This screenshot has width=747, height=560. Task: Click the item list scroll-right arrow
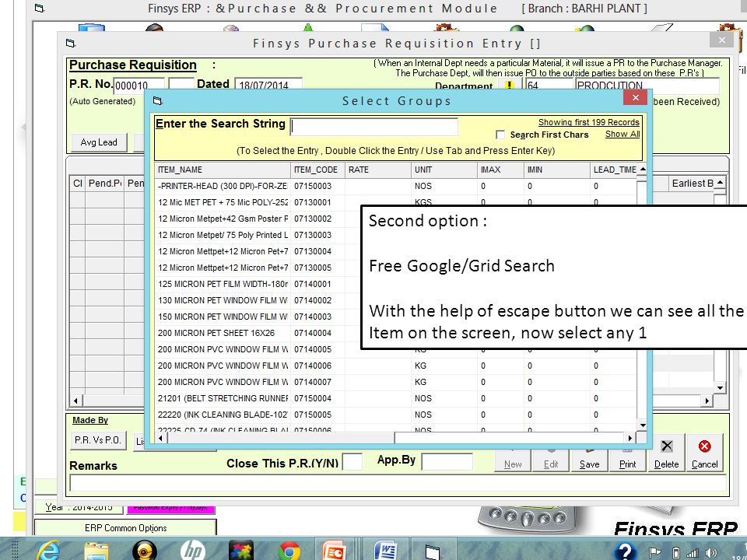[x=630, y=438]
